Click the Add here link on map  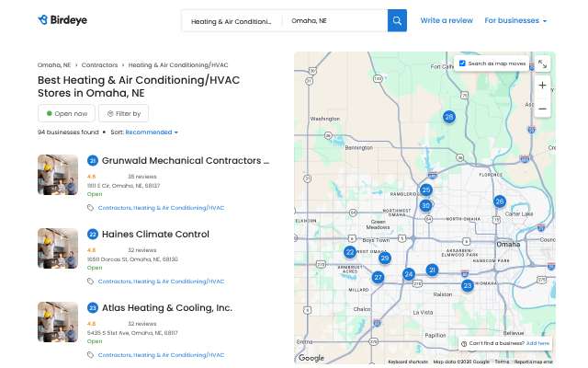click(x=537, y=343)
